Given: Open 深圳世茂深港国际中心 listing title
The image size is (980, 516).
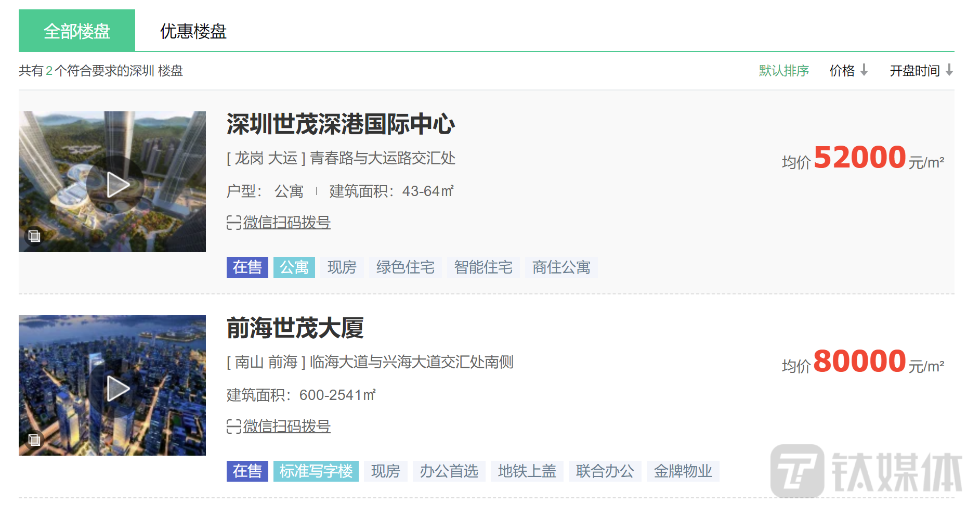Looking at the screenshot, I should (341, 124).
